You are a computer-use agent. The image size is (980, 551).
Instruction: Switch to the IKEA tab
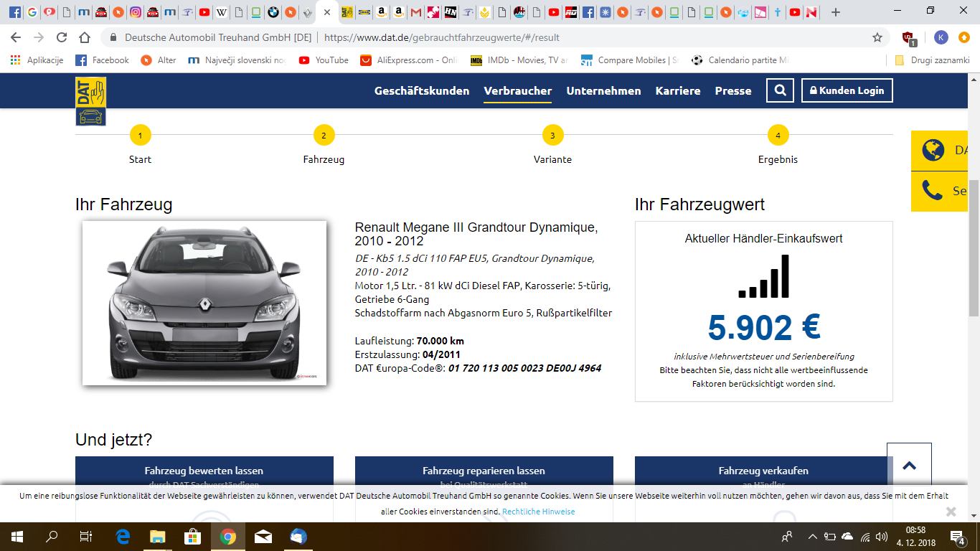364,12
